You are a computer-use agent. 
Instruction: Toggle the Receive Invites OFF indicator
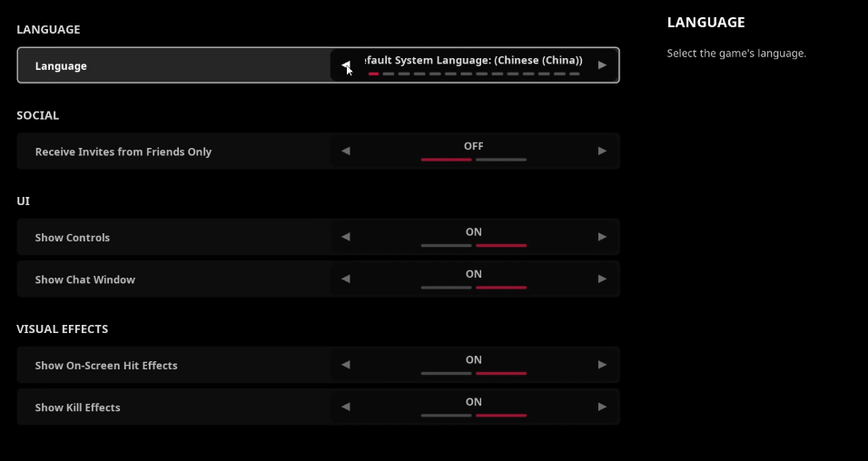[473, 147]
